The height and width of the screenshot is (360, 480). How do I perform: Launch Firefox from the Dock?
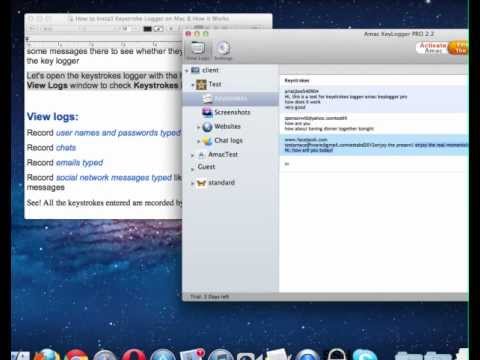pos(48,355)
